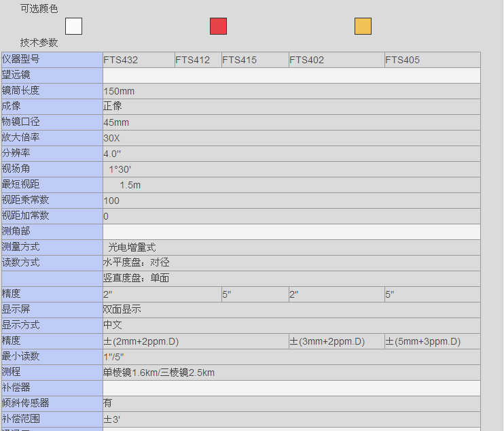Select the yellow color swatch

coord(363,27)
